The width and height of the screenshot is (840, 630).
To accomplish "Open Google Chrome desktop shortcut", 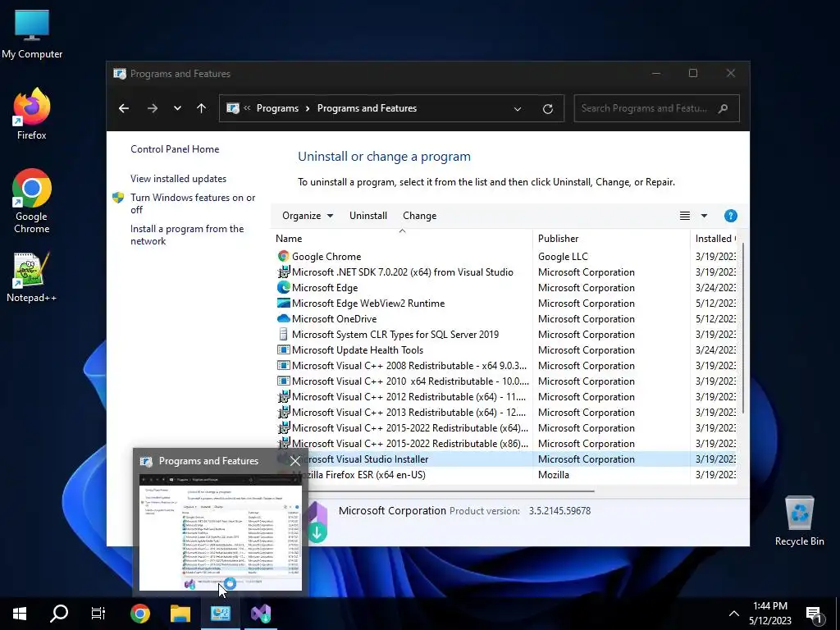I will point(32,202).
